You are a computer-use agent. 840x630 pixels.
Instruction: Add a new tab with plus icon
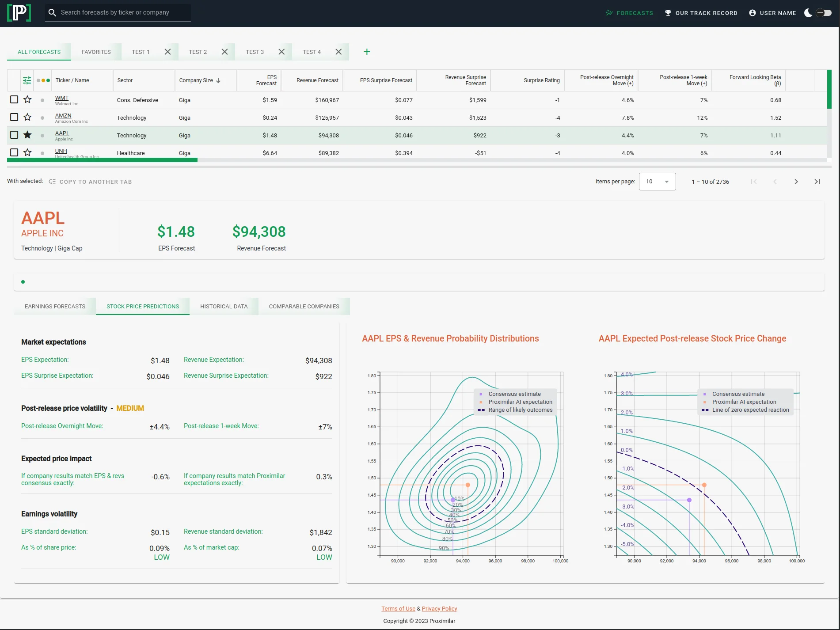tap(367, 52)
